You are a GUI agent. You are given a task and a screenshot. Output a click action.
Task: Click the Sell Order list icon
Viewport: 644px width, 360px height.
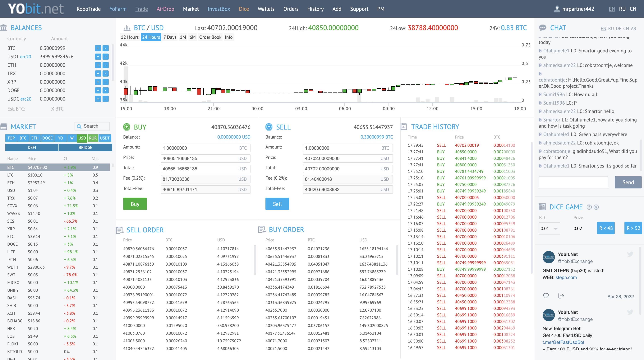click(x=120, y=230)
